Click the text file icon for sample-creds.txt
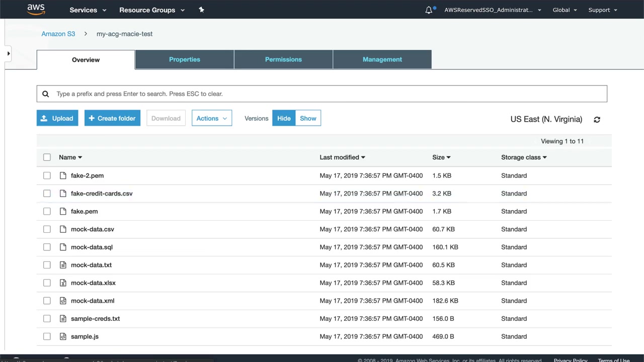 (63, 319)
